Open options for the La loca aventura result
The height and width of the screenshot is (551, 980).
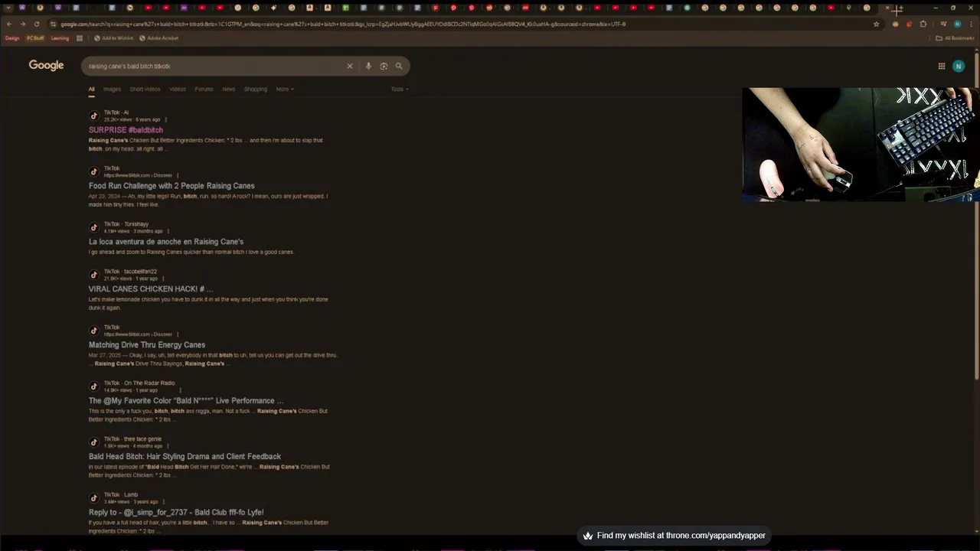(168, 231)
